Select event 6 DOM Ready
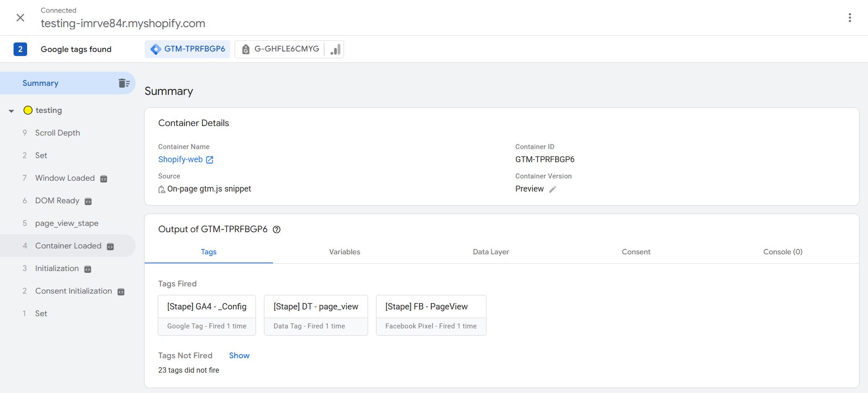The height and width of the screenshot is (393, 868). coord(68,201)
